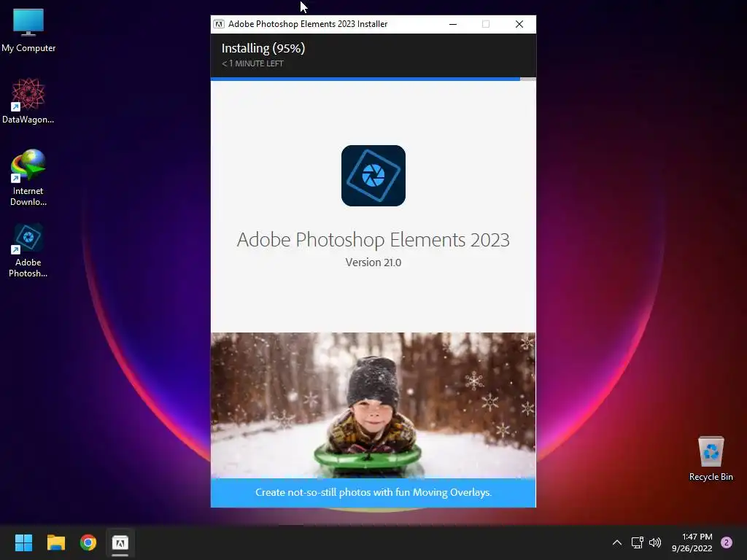This screenshot has width=747, height=560.
Task: Select the Adobe Photoshop desktop shortcut
Action: [28, 251]
